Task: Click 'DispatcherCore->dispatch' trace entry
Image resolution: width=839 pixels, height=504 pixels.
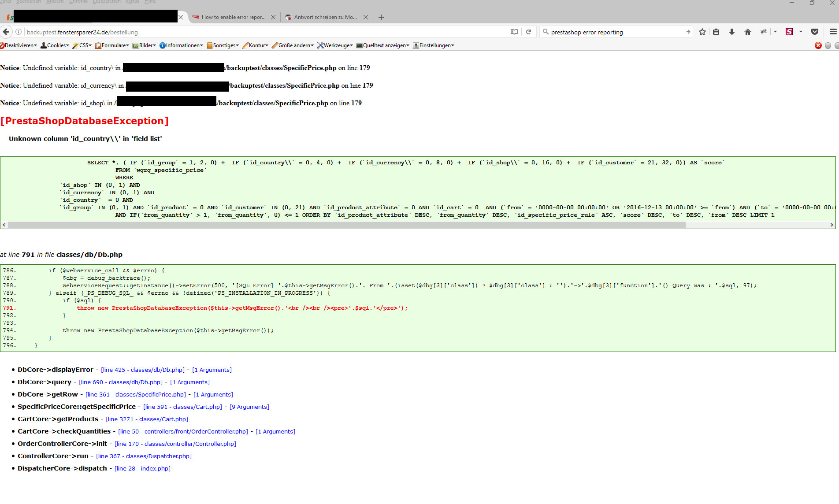Action: pos(62,468)
